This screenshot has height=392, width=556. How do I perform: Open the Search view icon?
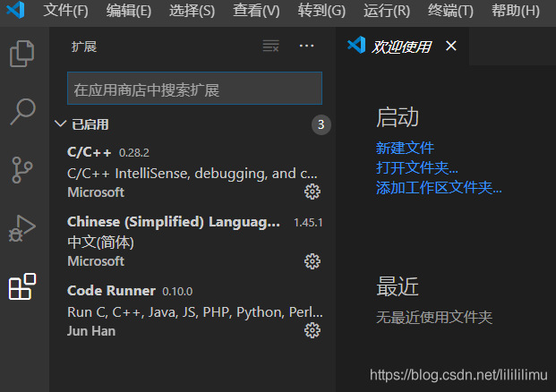point(21,111)
